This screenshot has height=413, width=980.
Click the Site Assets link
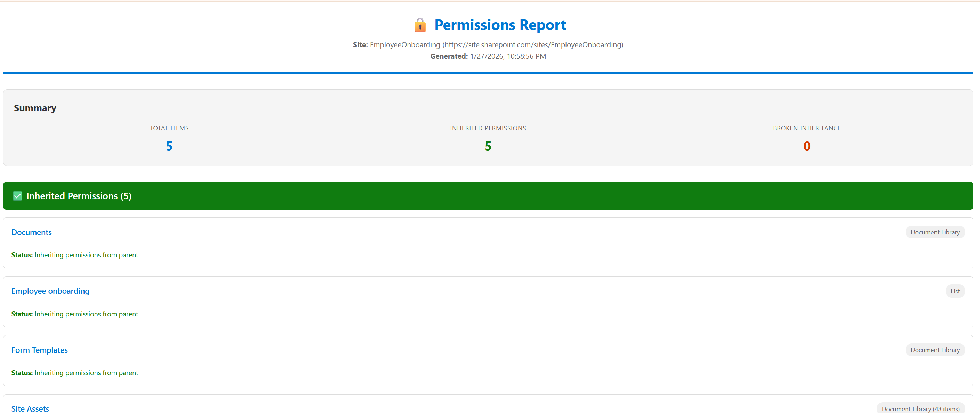point(30,408)
